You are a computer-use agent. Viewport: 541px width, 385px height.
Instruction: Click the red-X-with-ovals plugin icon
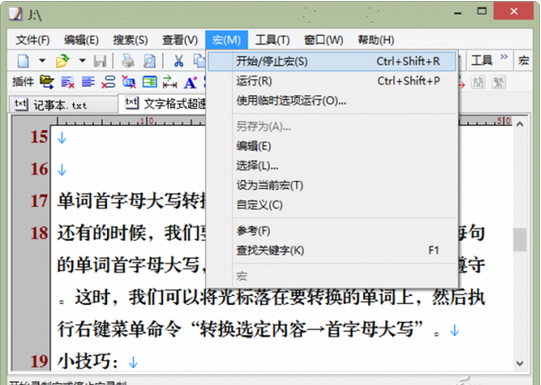108,82
